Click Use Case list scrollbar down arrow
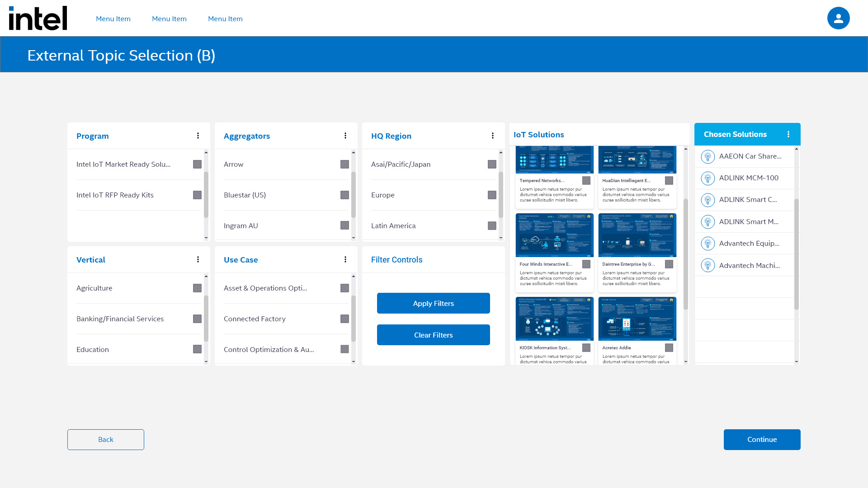868x488 pixels. coord(354,361)
